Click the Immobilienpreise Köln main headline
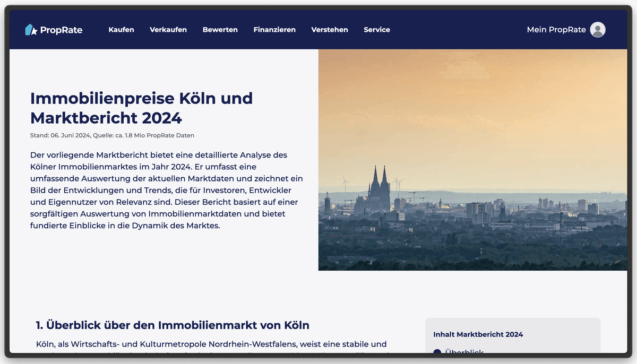Screen dimensions: 637x364 coord(141,108)
